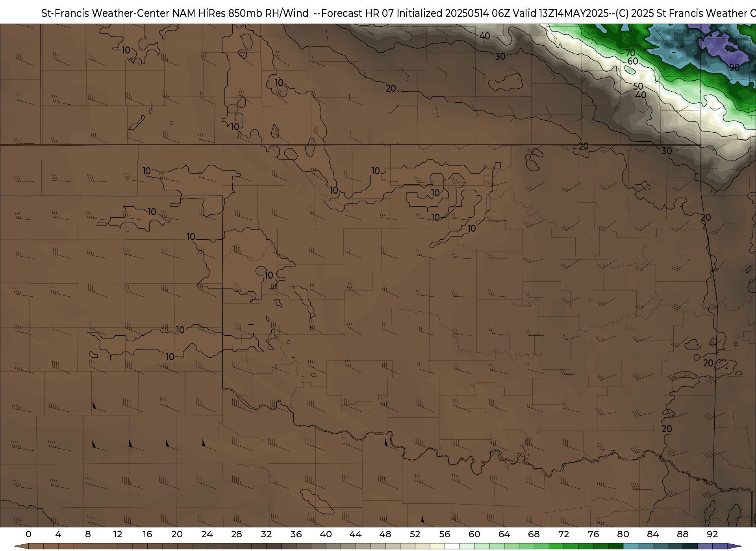
Task: Click legend value 88 on the color scale
Action: (682, 534)
